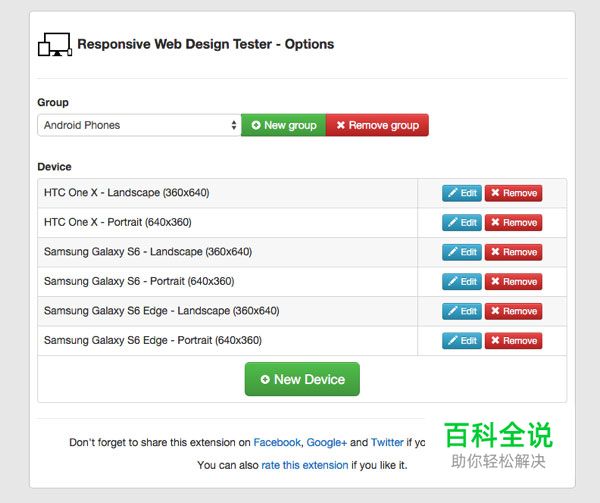The width and height of the screenshot is (600, 503).
Task: Click the New Device button
Action: (x=302, y=379)
